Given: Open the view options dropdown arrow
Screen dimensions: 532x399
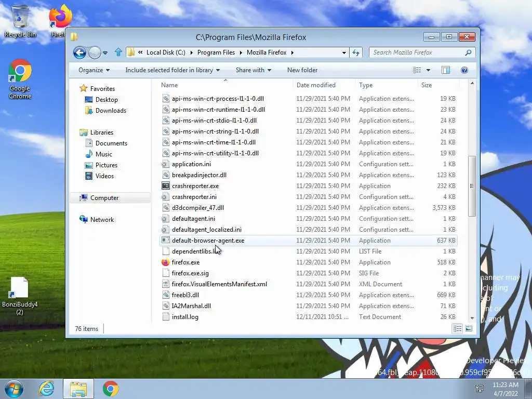Looking at the screenshot, I should pos(428,70).
